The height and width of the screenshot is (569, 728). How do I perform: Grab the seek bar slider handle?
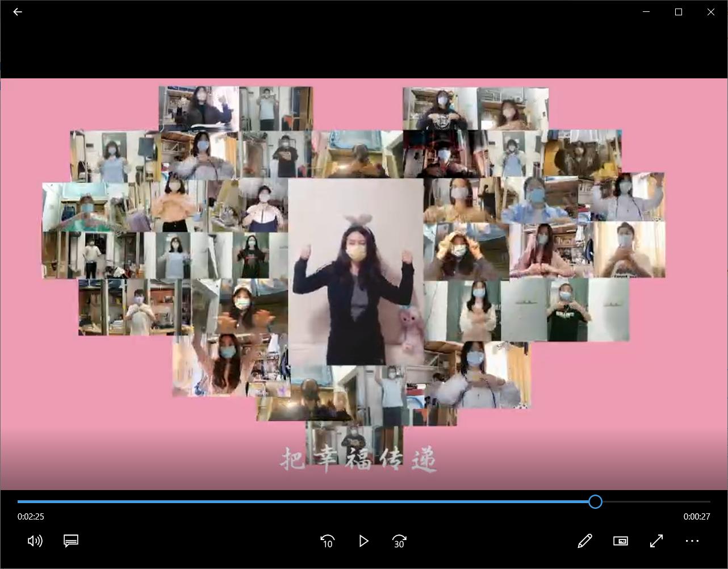click(x=595, y=502)
